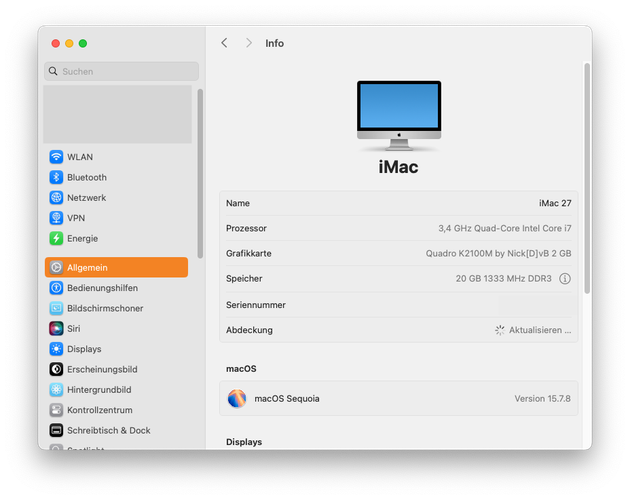
Task: Click the WLAN wifi icon in sidebar
Action: pos(56,157)
